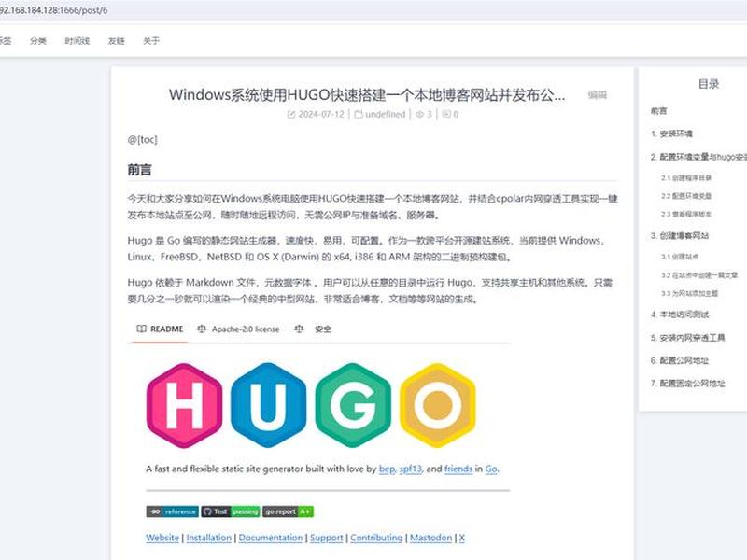Screen dimensions: 747x560
Task: Jump to 7. 配置固定公网地址 in contents
Action: [x=687, y=384]
